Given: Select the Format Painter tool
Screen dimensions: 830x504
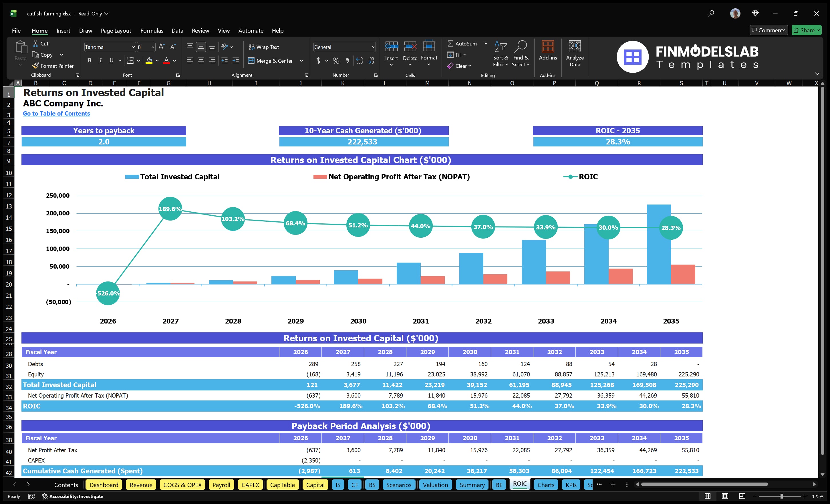Looking at the screenshot, I should (53, 66).
